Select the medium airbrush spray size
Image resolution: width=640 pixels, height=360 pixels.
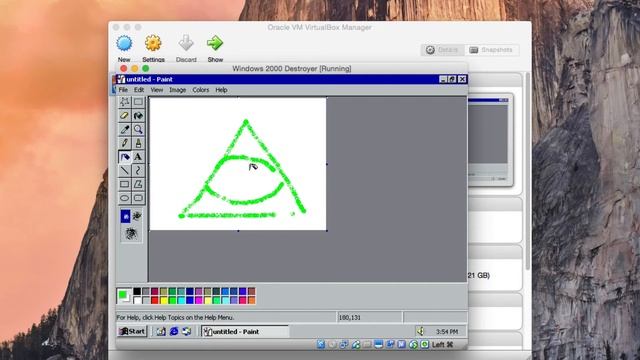point(137,216)
